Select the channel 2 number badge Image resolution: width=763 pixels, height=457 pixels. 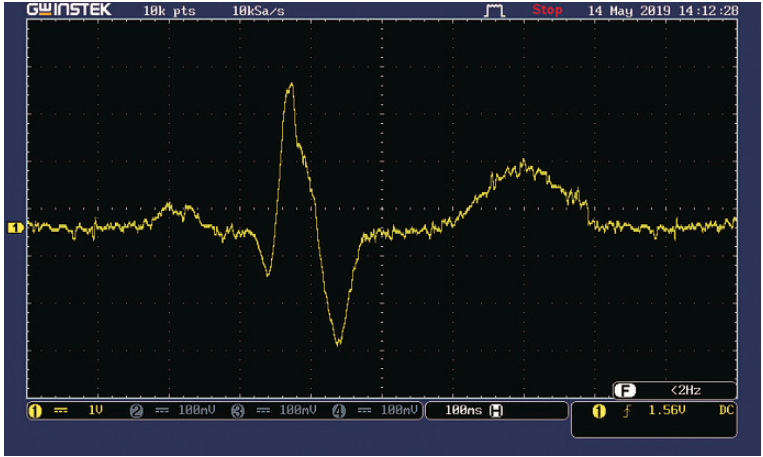pyautogui.click(x=136, y=411)
